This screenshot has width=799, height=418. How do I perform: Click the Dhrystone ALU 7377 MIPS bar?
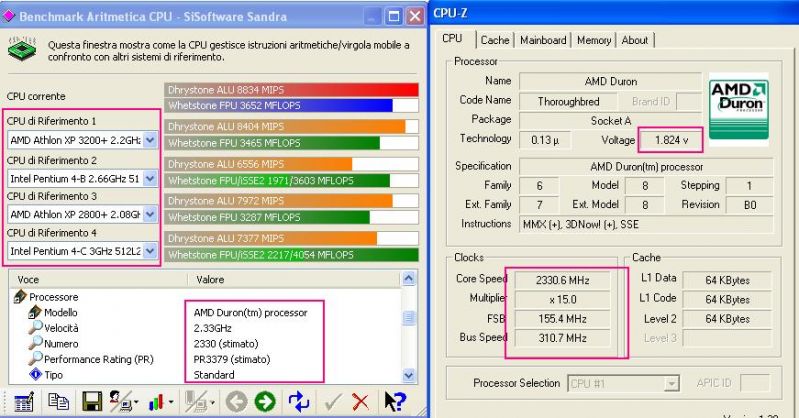click(270, 238)
